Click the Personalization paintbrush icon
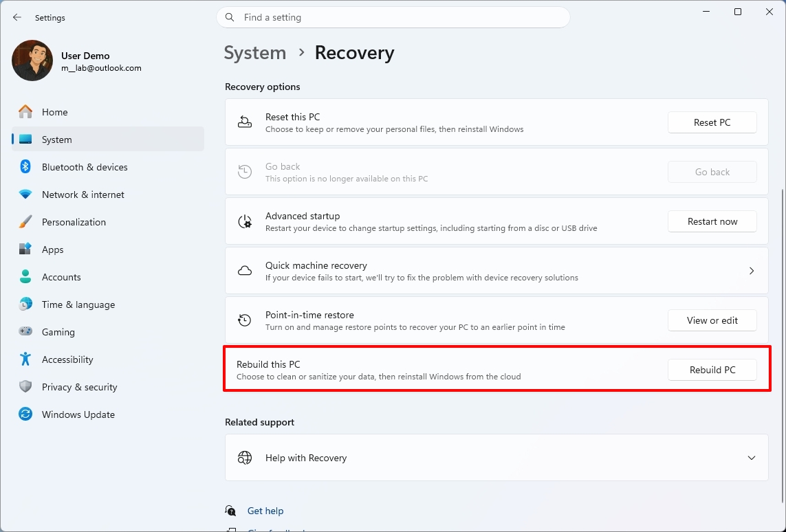The width and height of the screenshot is (786, 532). [x=25, y=222]
